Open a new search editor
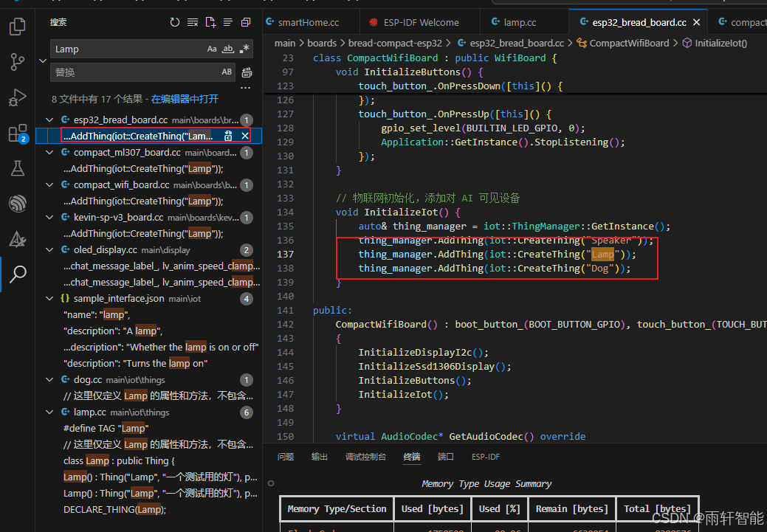 pos(210,22)
